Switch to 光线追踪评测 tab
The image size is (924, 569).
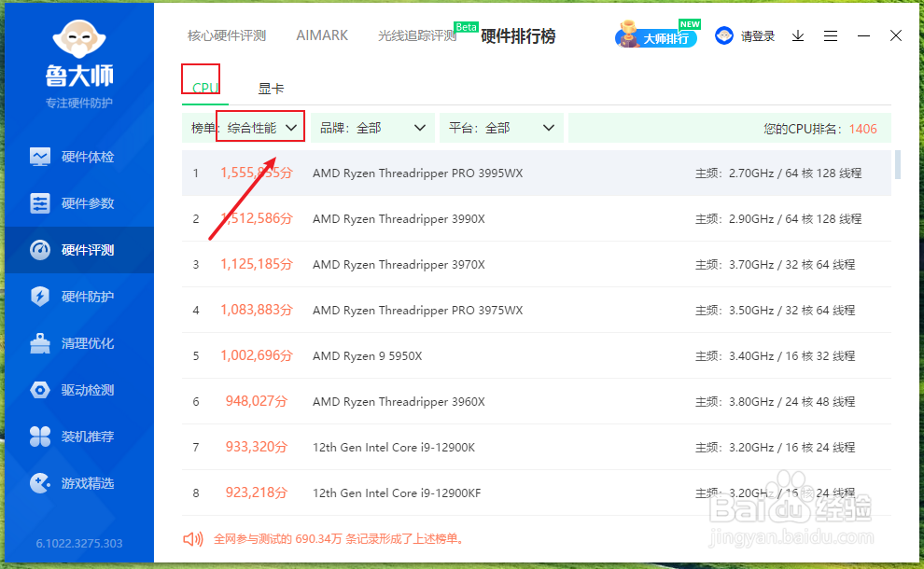pos(417,36)
